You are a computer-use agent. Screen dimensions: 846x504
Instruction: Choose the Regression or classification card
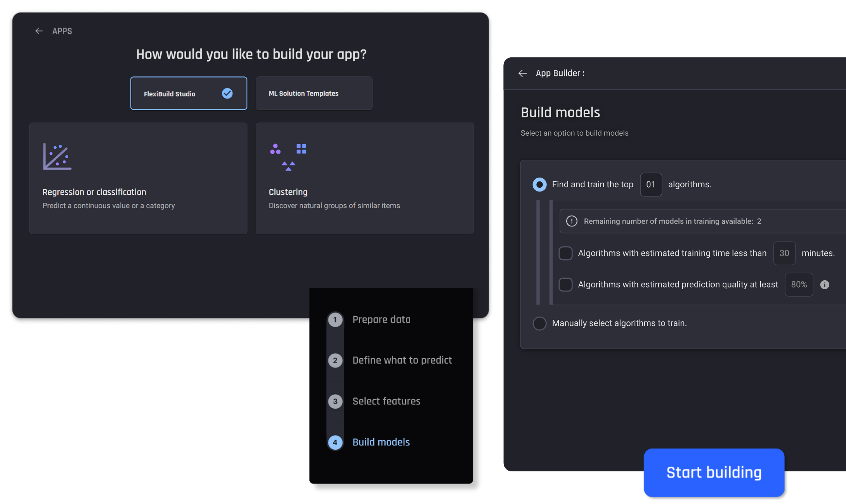[x=138, y=178]
